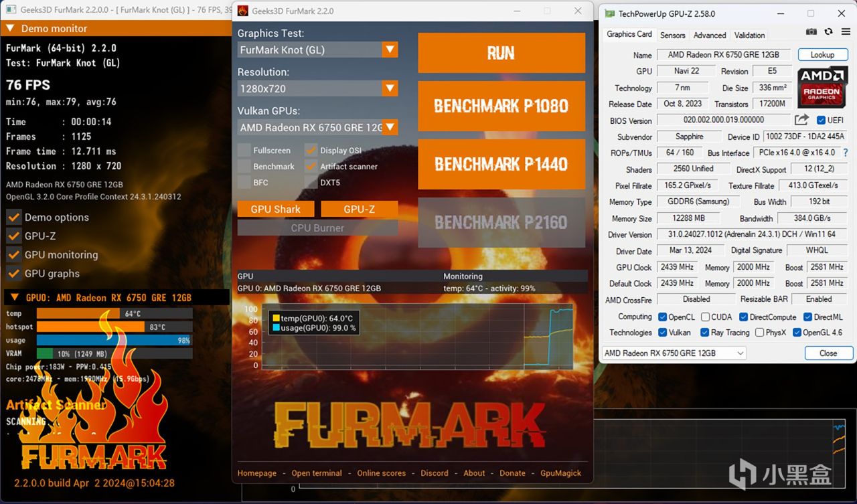Click the FurMark Knot window title bar icon

tap(11, 10)
